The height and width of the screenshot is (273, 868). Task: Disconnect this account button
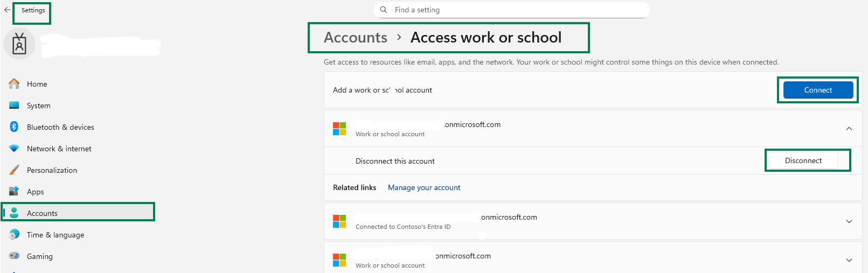pyautogui.click(x=803, y=160)
